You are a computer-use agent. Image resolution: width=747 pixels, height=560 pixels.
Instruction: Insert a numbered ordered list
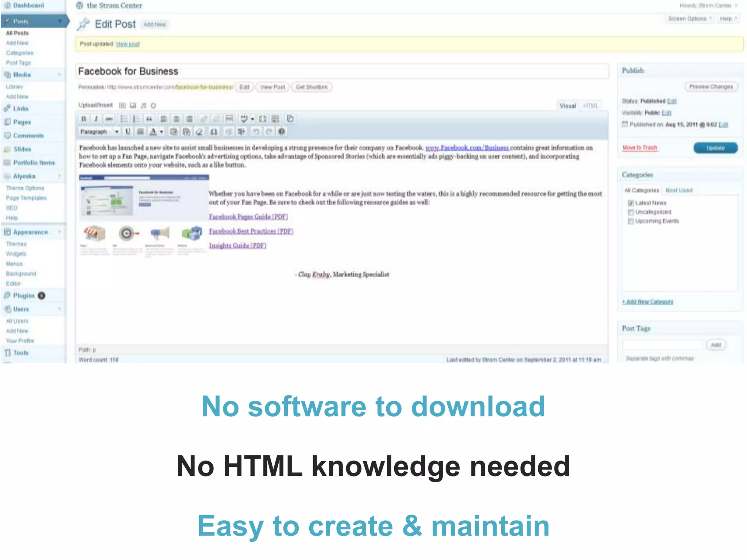136,119
